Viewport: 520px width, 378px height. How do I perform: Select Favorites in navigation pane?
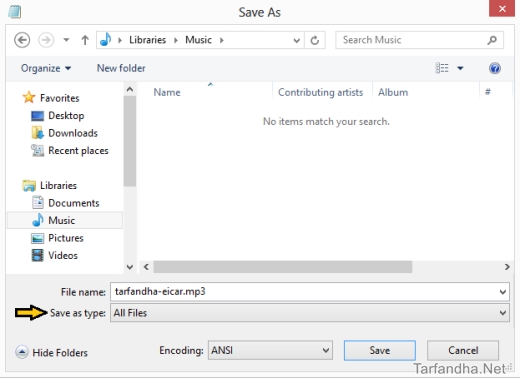pyautogui.click(x=60, y=98)
